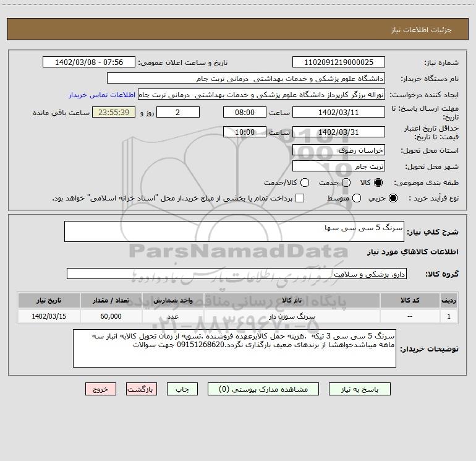Click the شماره نیاز label
The height and width of the screenshot is (461, 476).
point(441,62)
